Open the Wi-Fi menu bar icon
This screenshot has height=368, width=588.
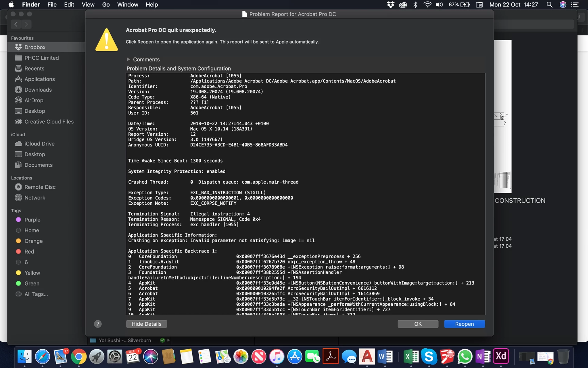427,4
